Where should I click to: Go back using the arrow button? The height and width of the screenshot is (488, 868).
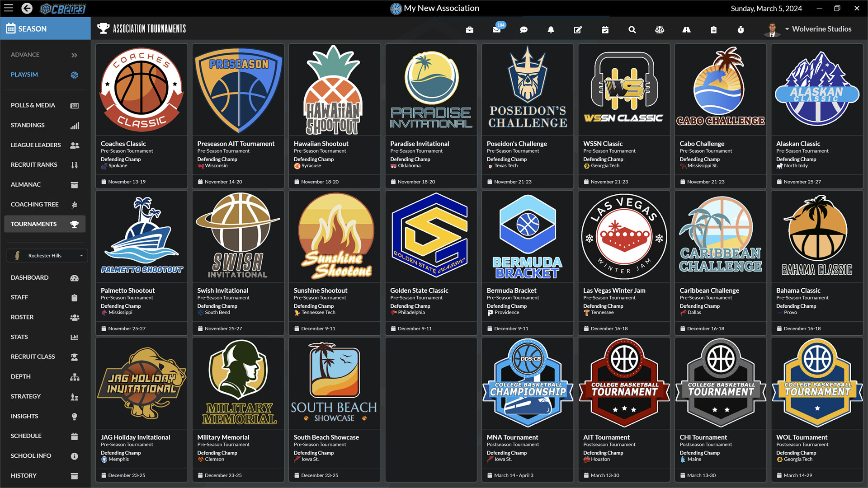(27, 8)
